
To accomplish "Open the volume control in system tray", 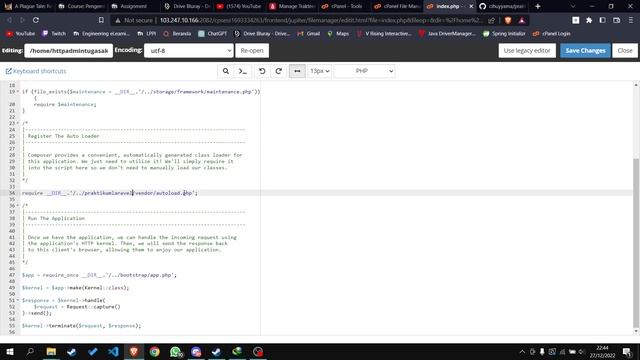I will click(582, 352).
